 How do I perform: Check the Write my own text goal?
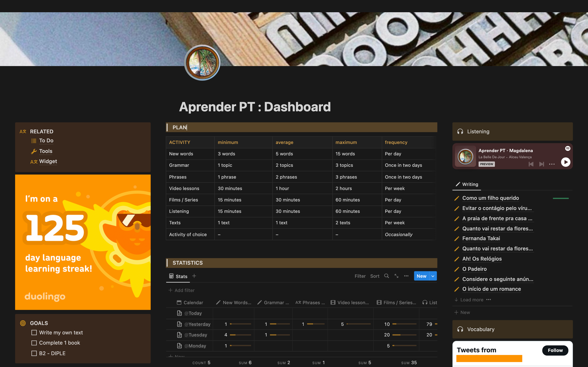coord(34,333)
